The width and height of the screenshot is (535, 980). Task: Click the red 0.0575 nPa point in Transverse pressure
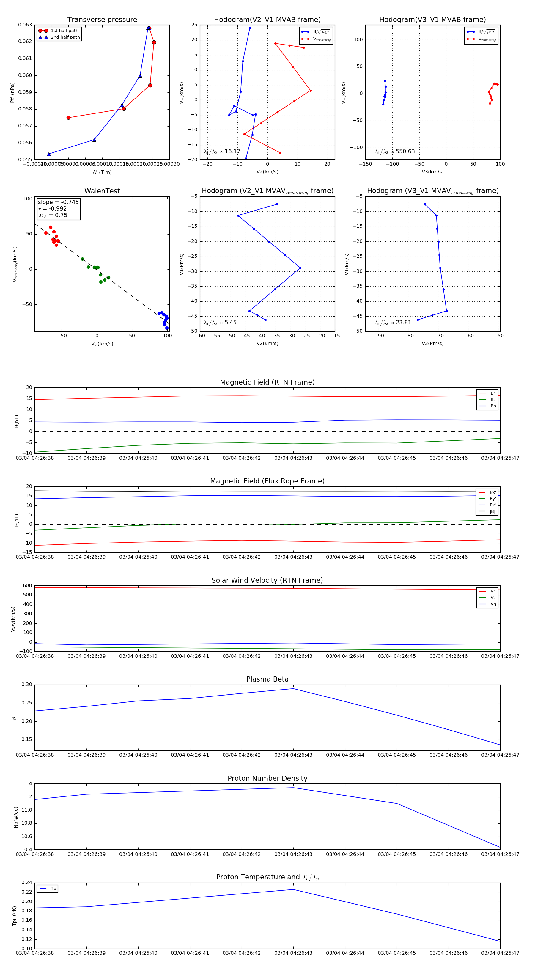tap(69, 118)
